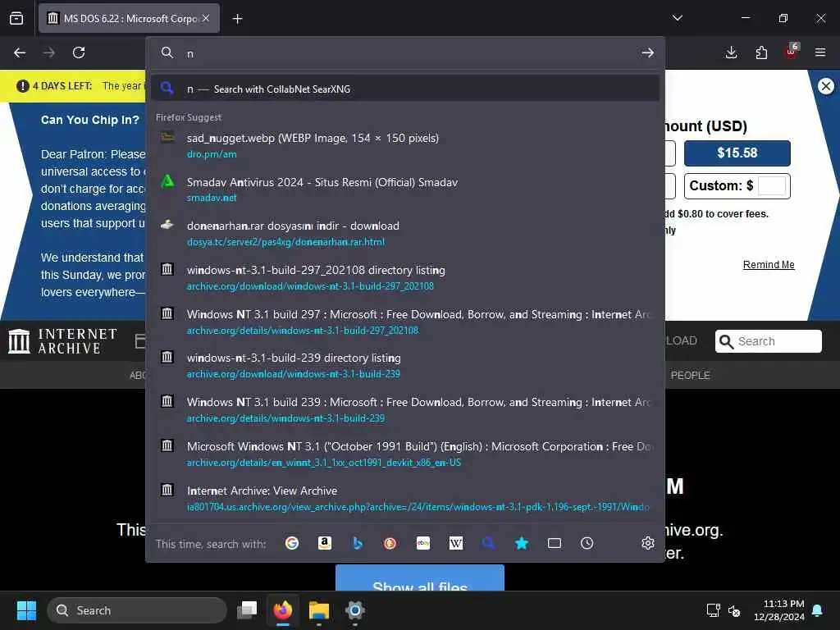The image size is (840, 630).
Task: Open Settings from the taskbar
Action: tap(354, 610)
